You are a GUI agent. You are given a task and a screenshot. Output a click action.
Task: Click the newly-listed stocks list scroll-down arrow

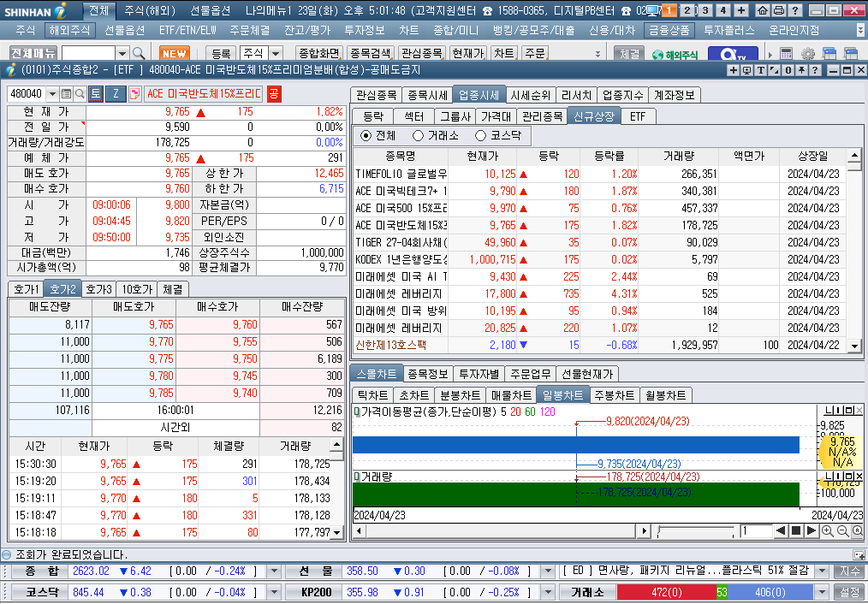(x=854, y=346)
